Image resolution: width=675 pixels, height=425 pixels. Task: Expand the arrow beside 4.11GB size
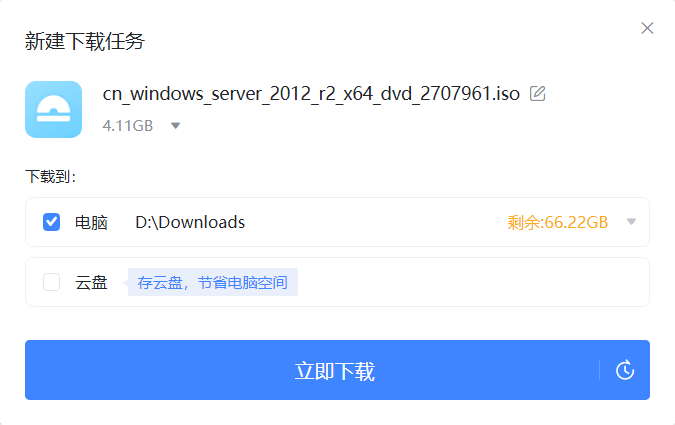[175, 126]
